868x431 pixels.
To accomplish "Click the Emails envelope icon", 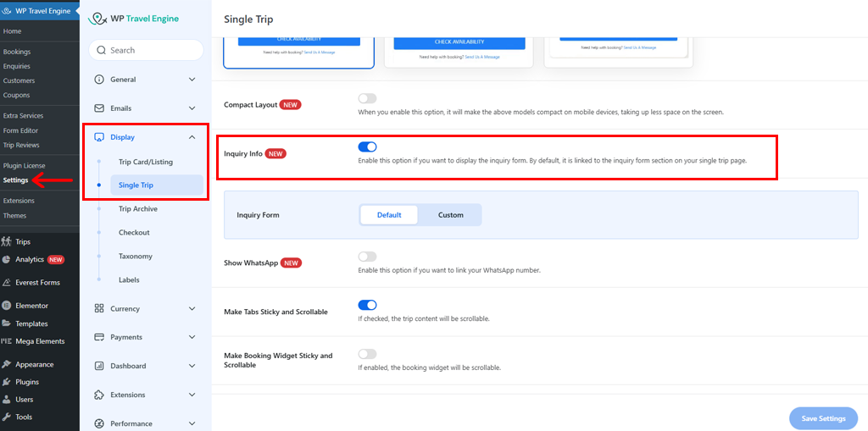I will pyautogui.click(x=99, y=108).
